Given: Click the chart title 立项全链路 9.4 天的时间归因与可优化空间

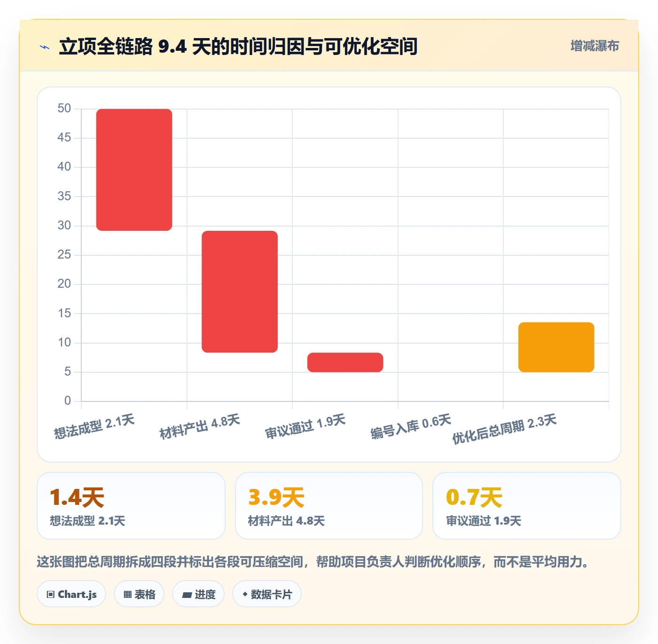Looking at the screenshot, I should tap(238, 47).
